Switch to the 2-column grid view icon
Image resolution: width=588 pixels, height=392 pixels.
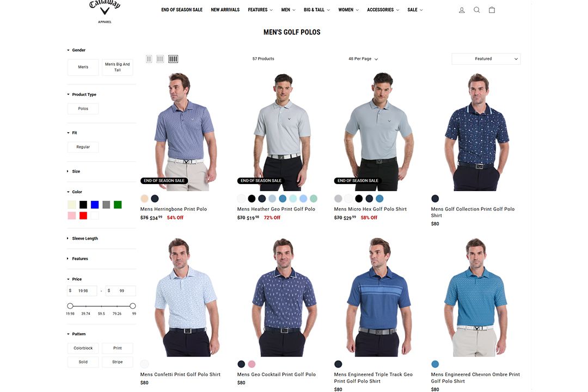149,58
